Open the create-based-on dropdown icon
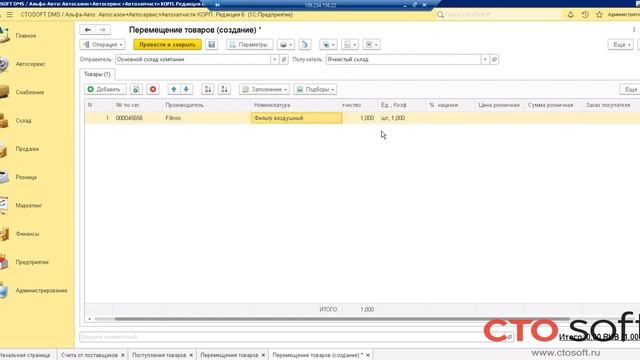This screenshot has height=360, width=640. pos(328,44)
